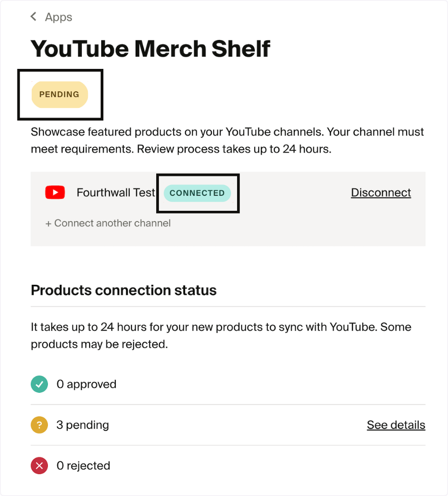
Task: Navigate back to Apps
Action: (58, 17)
